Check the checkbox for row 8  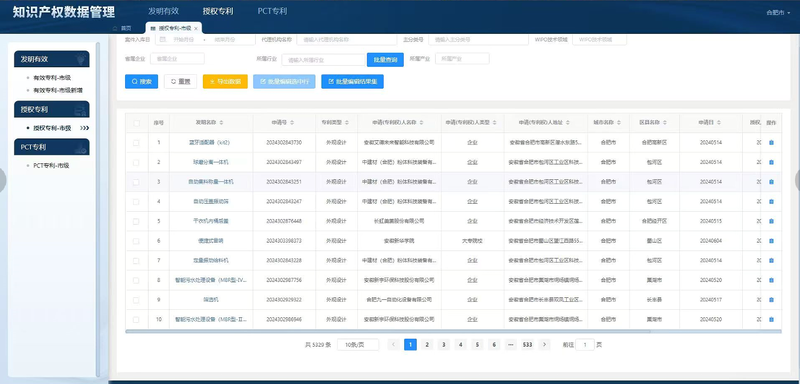[136, 280]
